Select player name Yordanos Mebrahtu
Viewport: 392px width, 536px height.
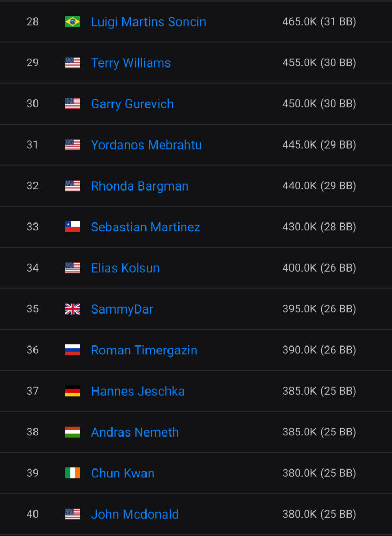pyautogui.click(x=147, y=145)
